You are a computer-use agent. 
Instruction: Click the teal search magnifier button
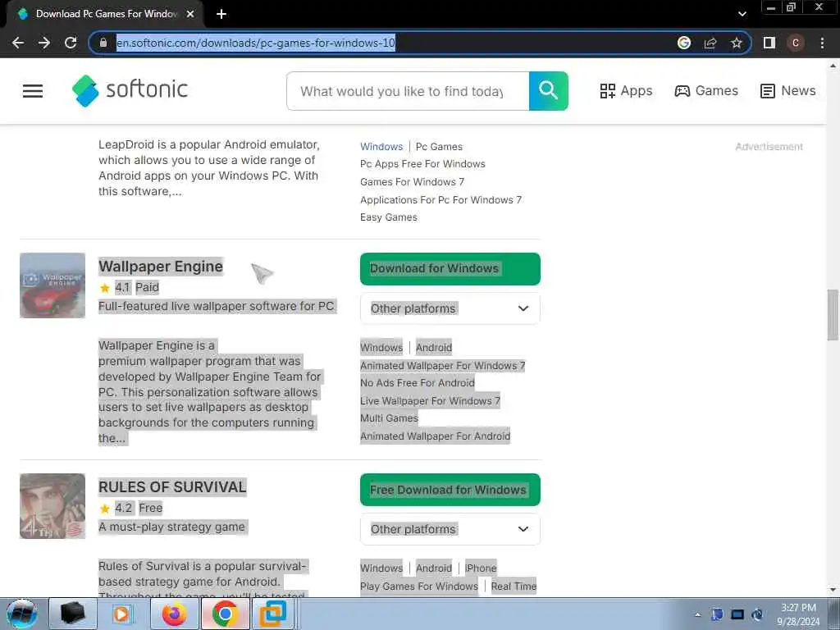coord(548,90)
